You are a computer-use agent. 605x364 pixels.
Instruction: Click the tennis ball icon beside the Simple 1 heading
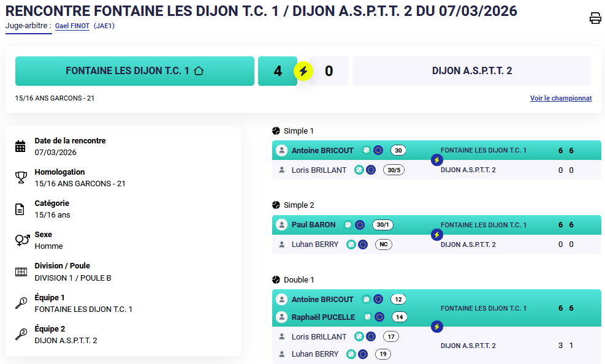[x=276, y=131]
